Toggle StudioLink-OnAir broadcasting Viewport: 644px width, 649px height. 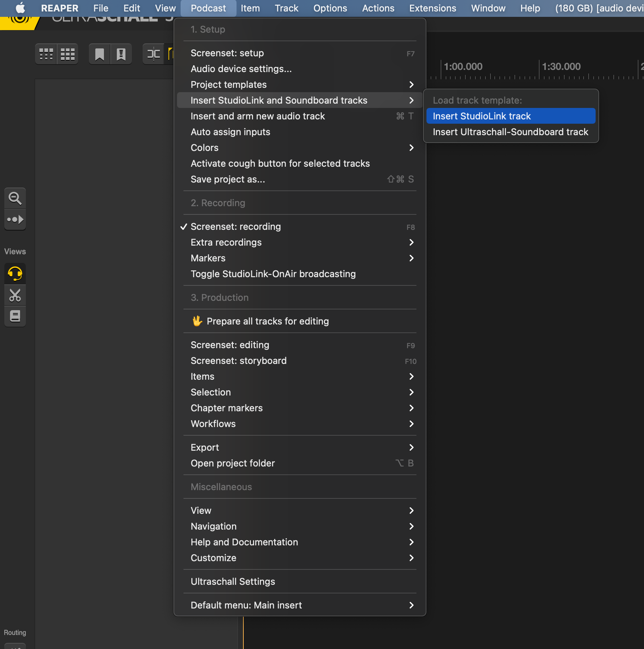(x=300, y=274)
